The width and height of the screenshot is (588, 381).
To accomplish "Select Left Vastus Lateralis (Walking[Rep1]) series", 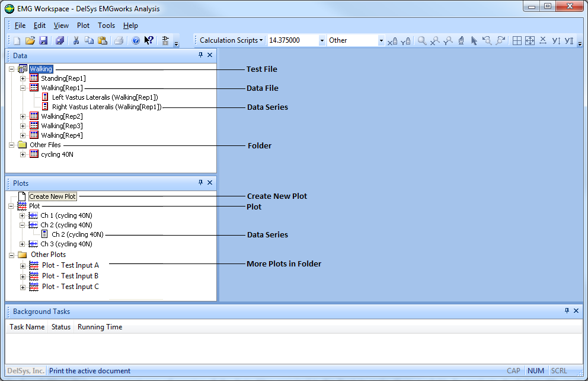I will (x=105, y=97).
